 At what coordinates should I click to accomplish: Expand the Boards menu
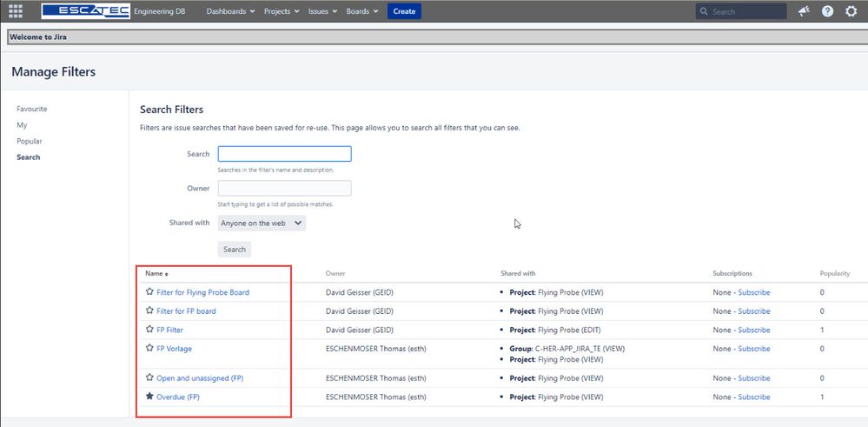click(x=362, y=11)
